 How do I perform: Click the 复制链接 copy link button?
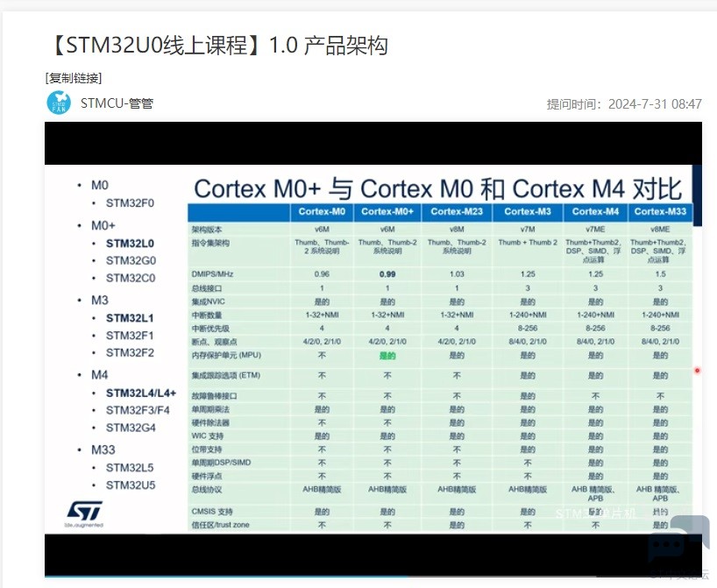[74, 78]
